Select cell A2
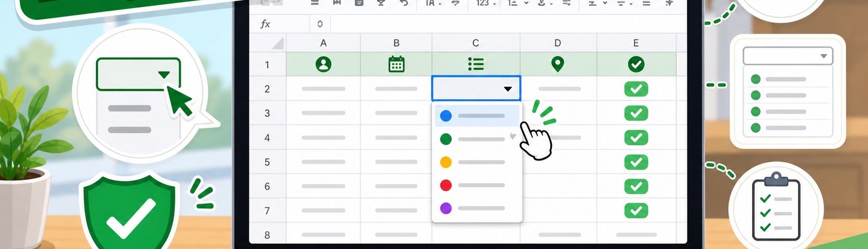The height and width of the screenshot is (249, 868). (323, 89)
